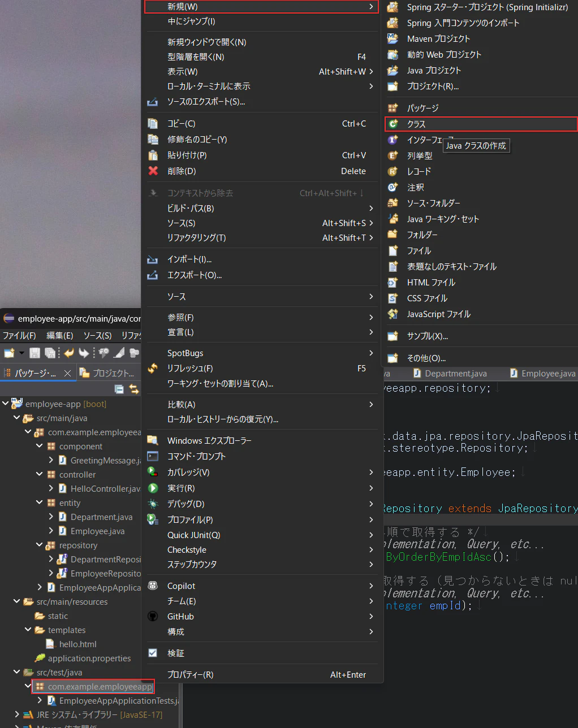Collapse the controller package node
Viewport: 578px width, 728px height.
coord(40,474)
